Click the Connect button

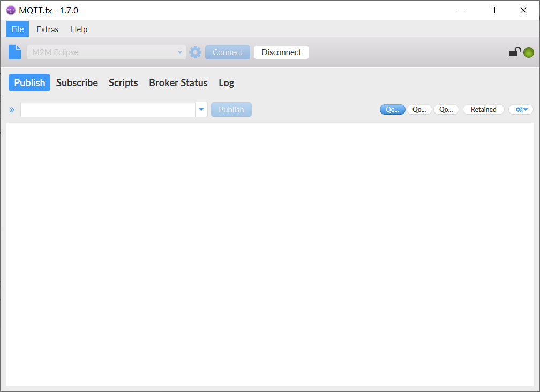click(228, 52)
